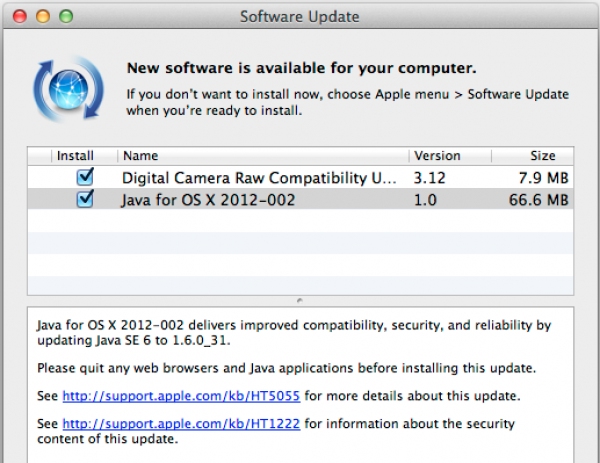The image size is (600, 463).
Task: Click the Software Update title bar text
Action: pos(300,17)
